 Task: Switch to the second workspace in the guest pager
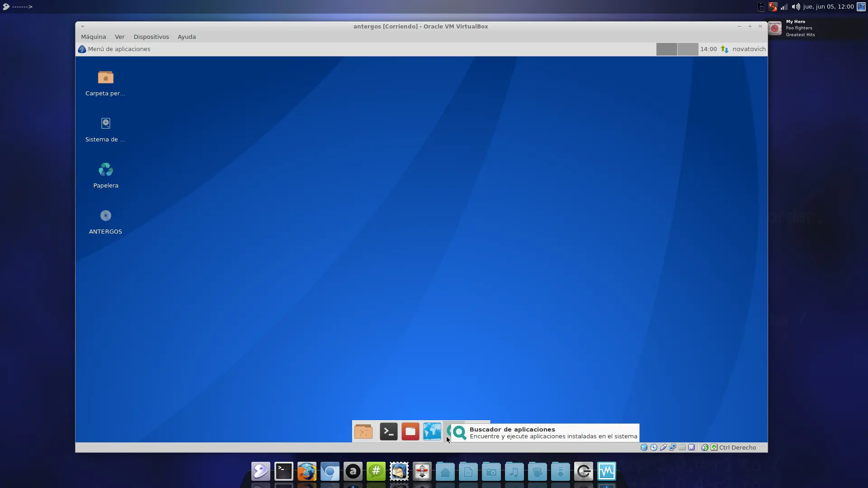[x=688, y=49]
